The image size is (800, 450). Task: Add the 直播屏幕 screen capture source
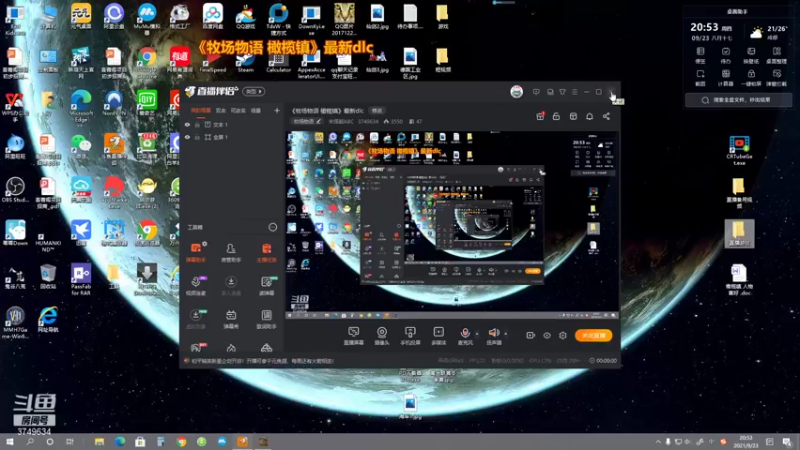(353, 336)
